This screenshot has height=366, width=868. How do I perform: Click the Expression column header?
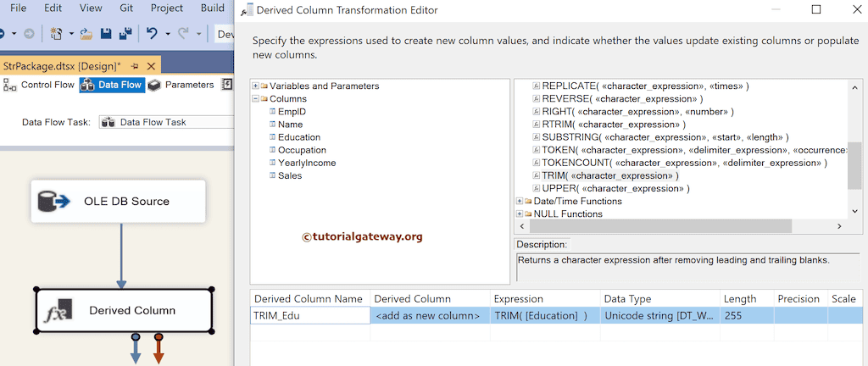[545, 299]
